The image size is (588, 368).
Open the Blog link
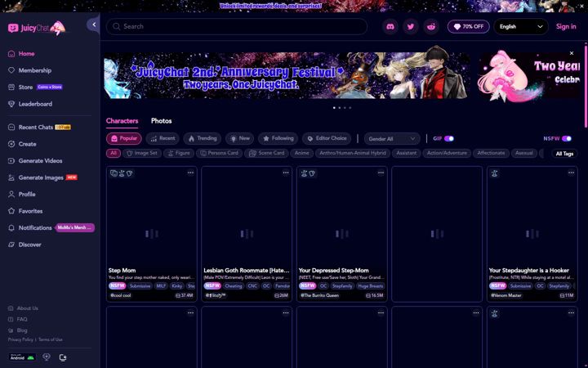(22, 330)
